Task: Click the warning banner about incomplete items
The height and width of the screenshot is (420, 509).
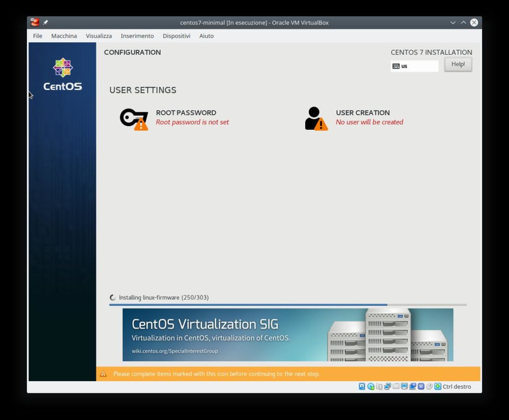Action: (x=288, y=374)
